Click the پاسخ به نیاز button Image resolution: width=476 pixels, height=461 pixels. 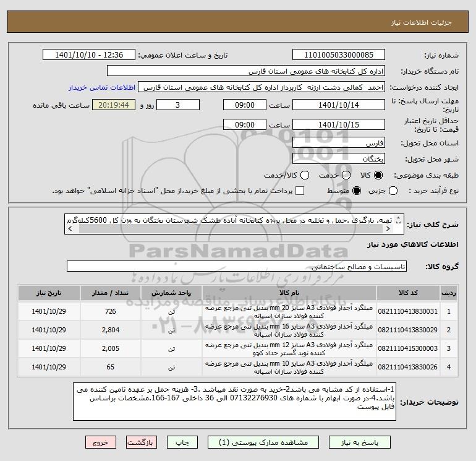click(x=360, y=442)
